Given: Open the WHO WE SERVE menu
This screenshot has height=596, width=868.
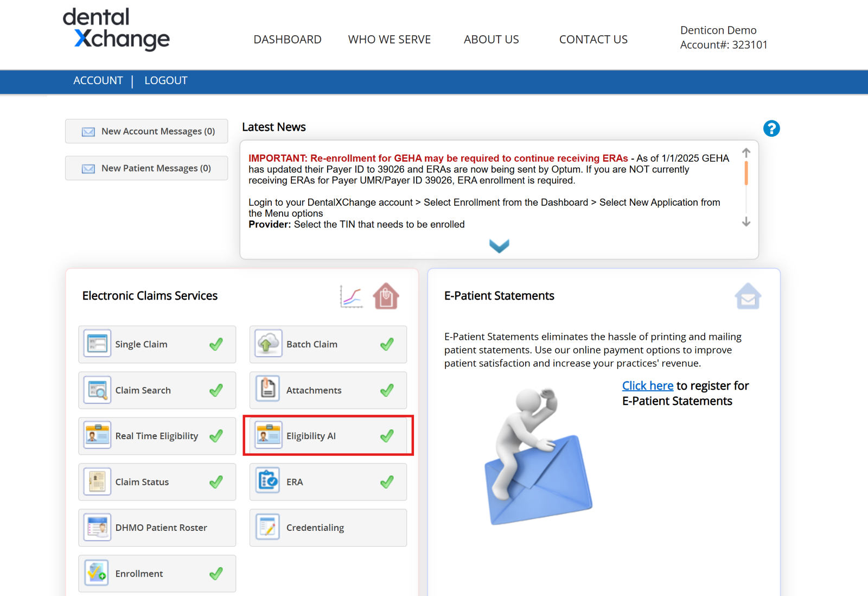Looking at the screenshot, I should pyautogui.click(x=390, y=40).
